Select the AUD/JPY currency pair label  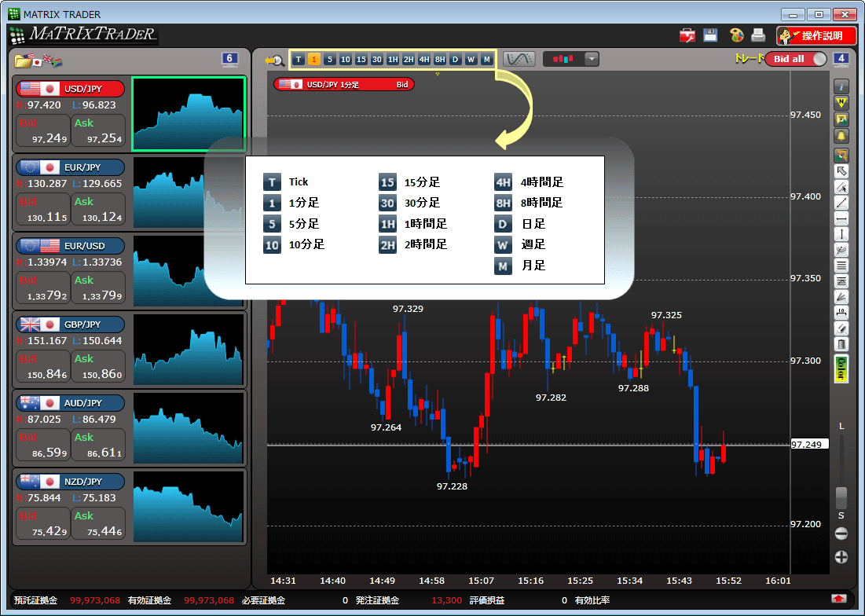(71, 403)
